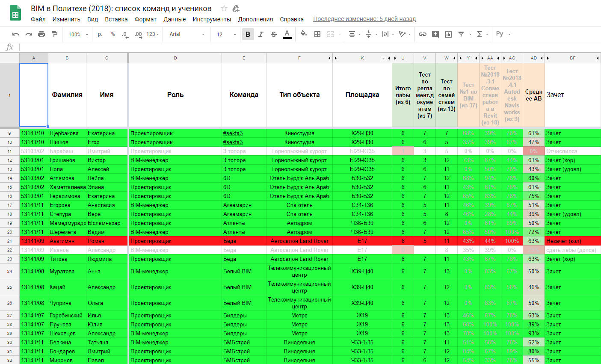Open the text color picker
The image size is (601, 364).
287,34
